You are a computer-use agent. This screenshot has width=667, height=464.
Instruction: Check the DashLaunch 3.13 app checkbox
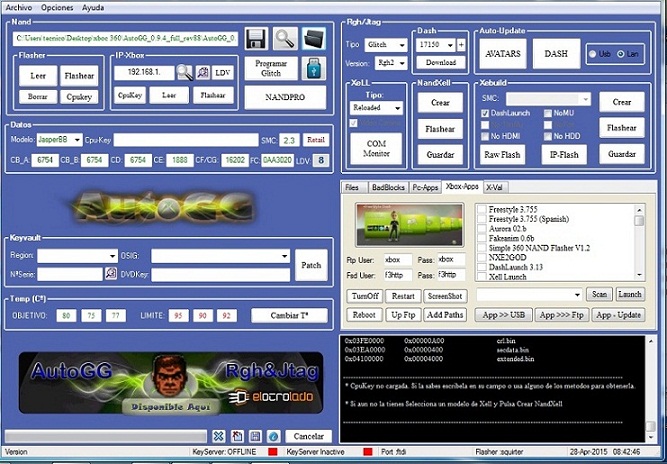(x=482, y=267)
